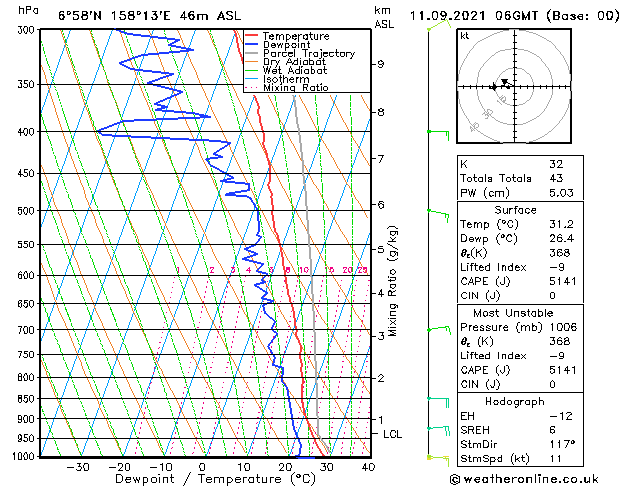Click the '500' hPa pressure label
The height and width of the screenshot is (486, 629).
coord(28,211)
